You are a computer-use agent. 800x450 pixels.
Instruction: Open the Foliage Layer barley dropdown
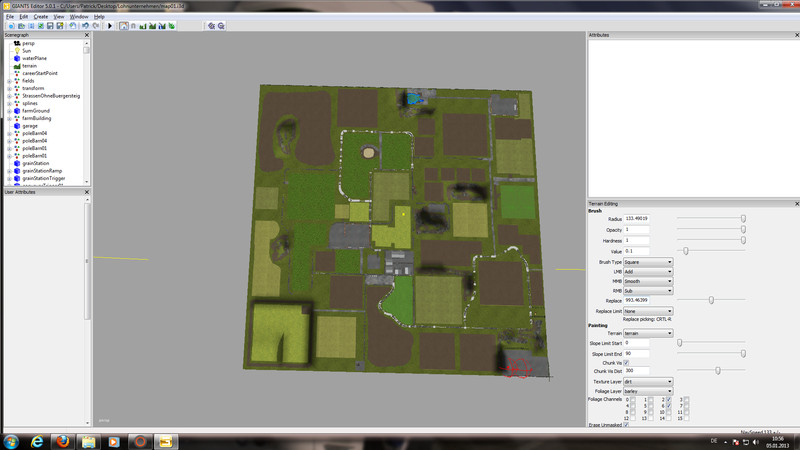point(648,391)
